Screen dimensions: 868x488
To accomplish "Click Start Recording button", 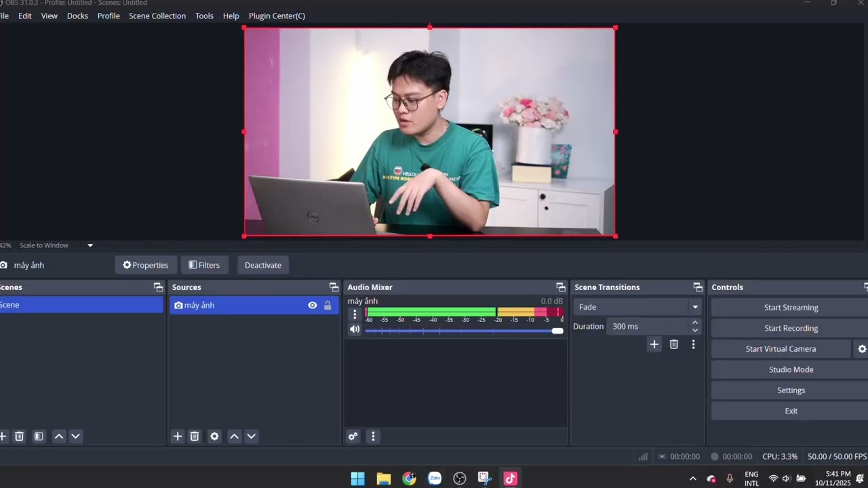I will tap(791, 328).
